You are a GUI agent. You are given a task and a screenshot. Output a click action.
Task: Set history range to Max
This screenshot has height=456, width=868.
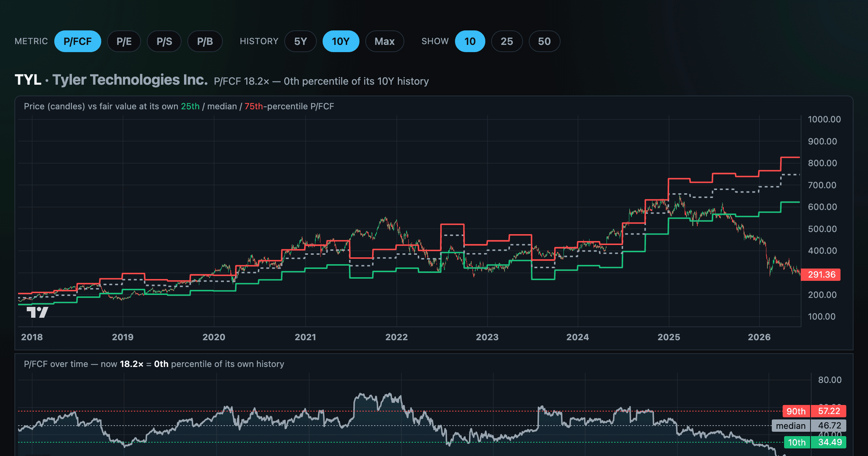pyautogui.click(x=384, y=41)
